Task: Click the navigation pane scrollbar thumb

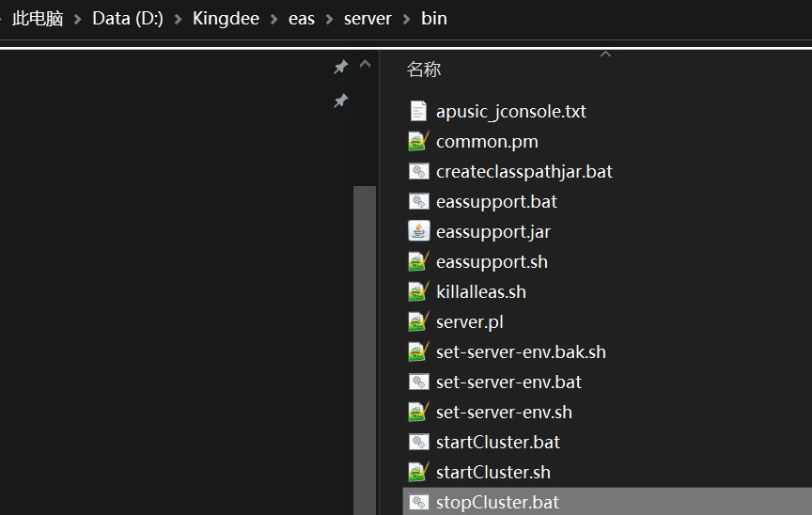Action: point(365,350)
